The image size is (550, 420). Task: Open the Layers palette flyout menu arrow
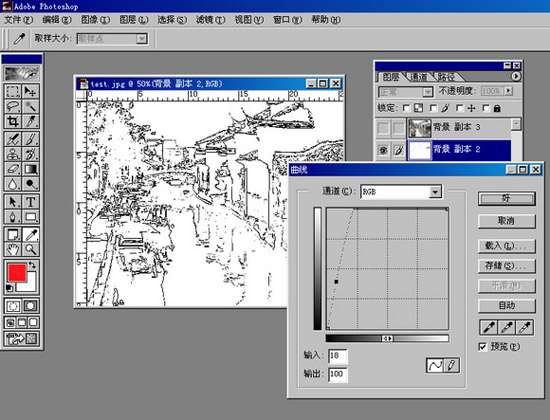click(516, 76)
